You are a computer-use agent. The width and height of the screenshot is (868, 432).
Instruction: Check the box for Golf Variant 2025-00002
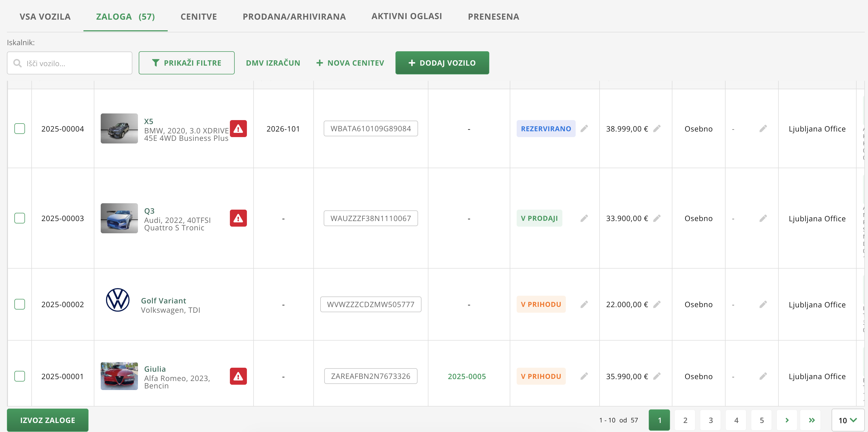click(x=20, y=305)
